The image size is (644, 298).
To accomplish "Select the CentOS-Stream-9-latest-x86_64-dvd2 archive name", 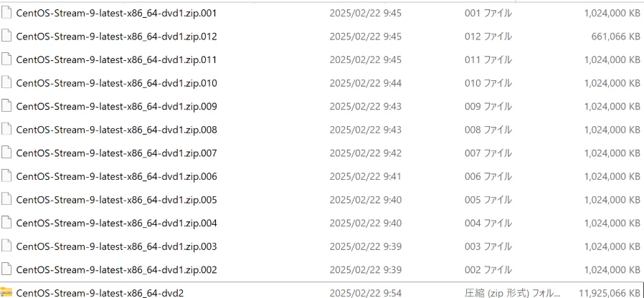I will pyautogui.click(x=100, y=293).
